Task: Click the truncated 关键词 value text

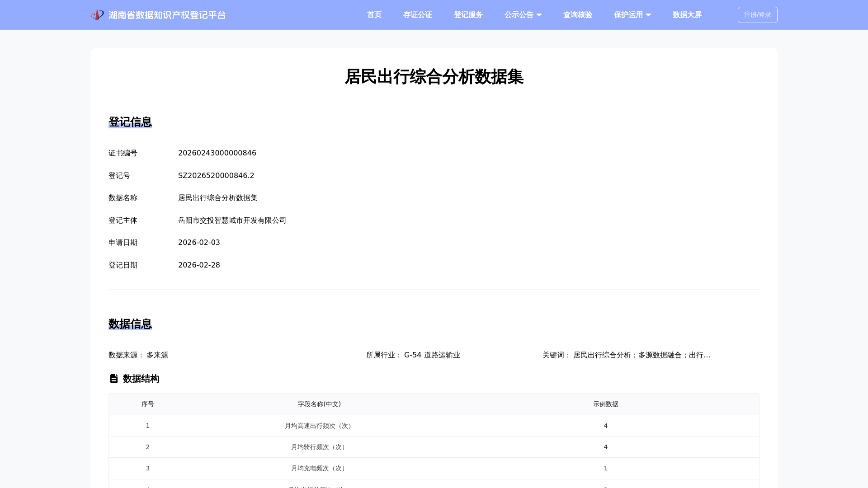Action: pos(642,355)
